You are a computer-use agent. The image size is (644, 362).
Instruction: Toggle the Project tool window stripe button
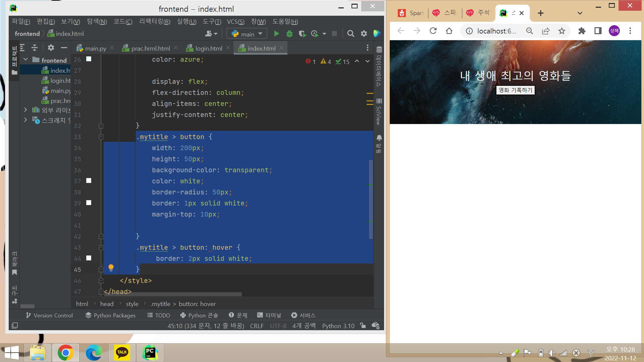coord(14,60)
